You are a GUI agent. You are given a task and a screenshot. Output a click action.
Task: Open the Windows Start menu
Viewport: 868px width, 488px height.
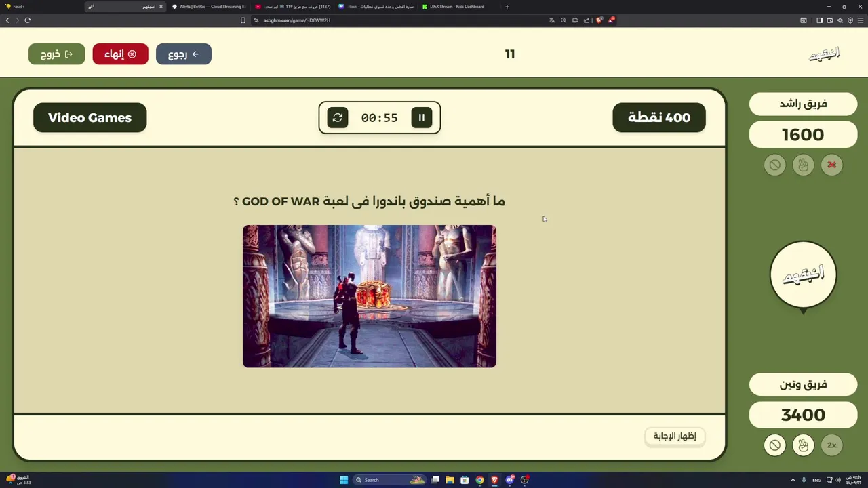click(x=344, y=480)
